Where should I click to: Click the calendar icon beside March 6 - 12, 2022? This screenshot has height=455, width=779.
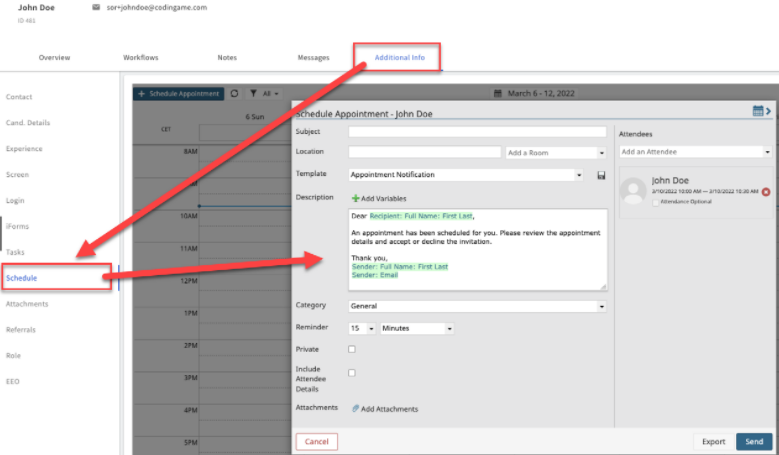point(497,93)
